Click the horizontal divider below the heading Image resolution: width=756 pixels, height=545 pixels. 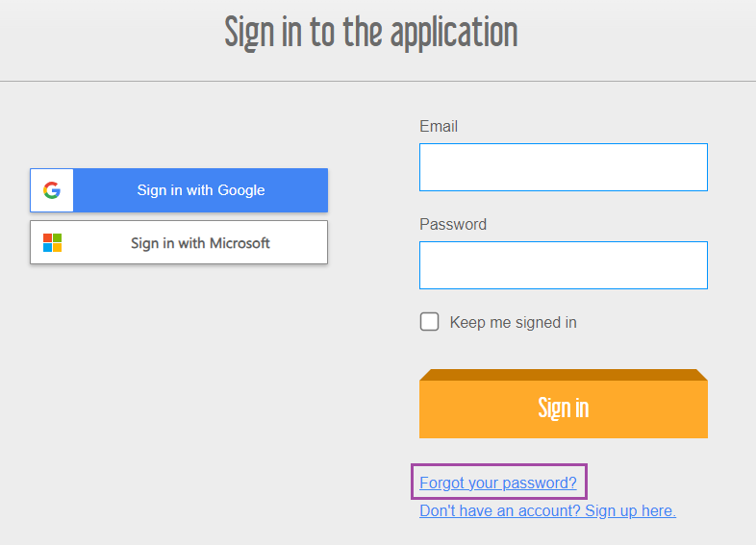pyautogui.click(x=378, y=82)
